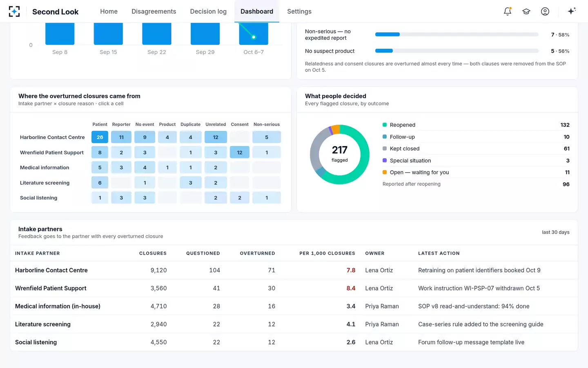Click Harborline Unrelated cell showing 12
Image resolution: width=588 pixels, height=368 pixels.
216,137
